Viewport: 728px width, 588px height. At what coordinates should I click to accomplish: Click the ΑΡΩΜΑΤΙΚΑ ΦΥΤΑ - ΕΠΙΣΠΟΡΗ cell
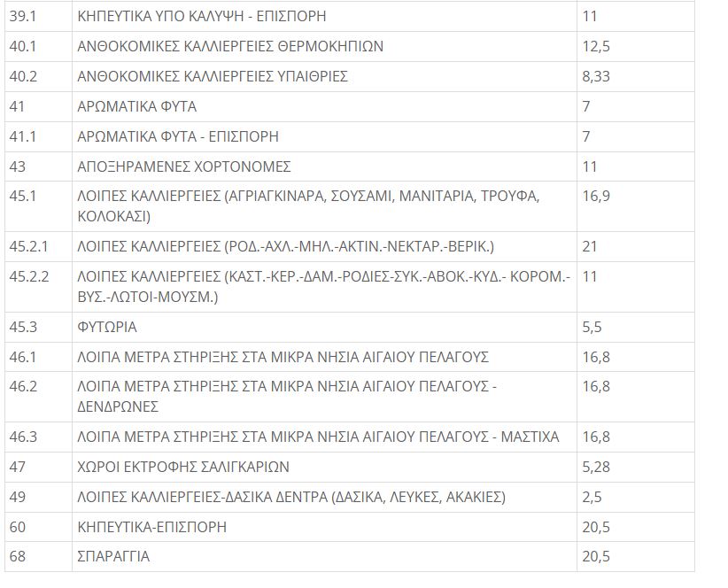[178, 136]
